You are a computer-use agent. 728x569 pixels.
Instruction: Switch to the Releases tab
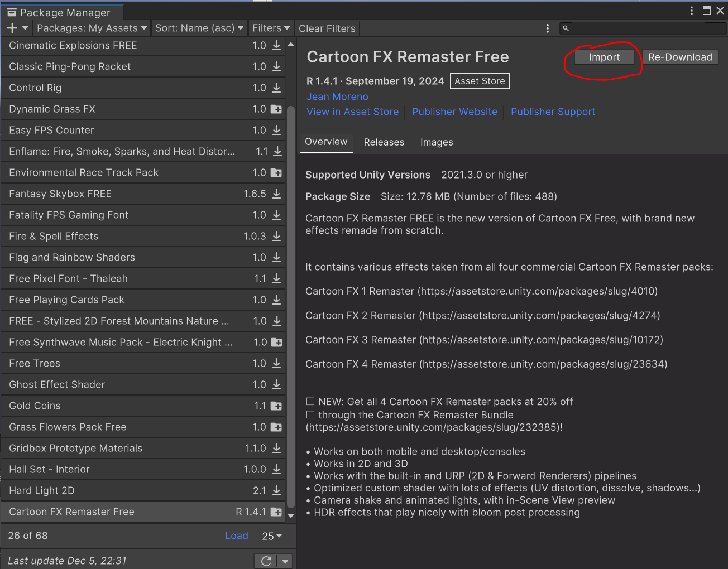point(384,142)
